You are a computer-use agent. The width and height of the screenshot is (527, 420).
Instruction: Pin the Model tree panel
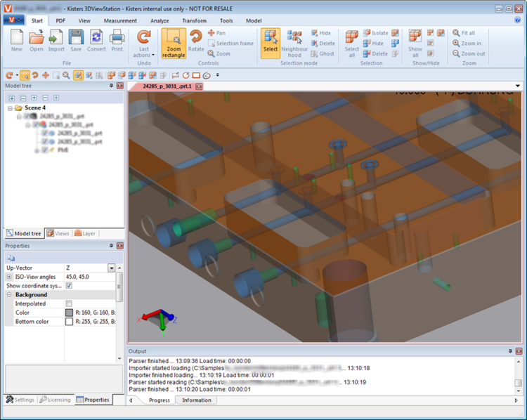pyautogui.click(x=111, y=86)
